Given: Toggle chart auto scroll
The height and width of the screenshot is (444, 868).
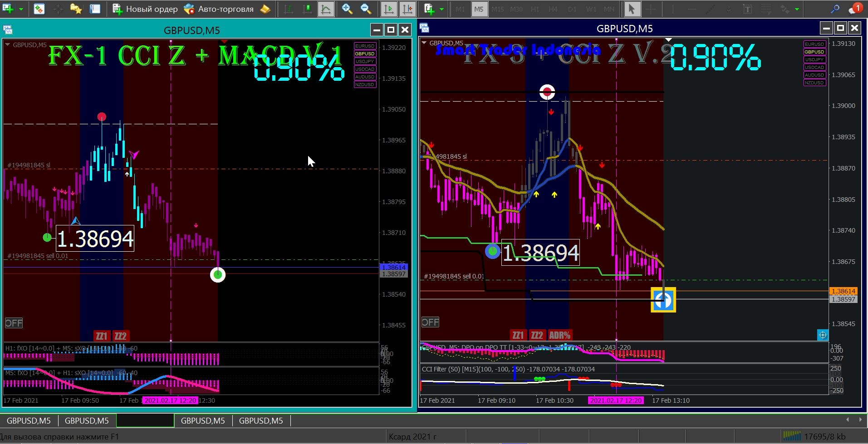Looking at the screenshot, I should coord(389,9).
